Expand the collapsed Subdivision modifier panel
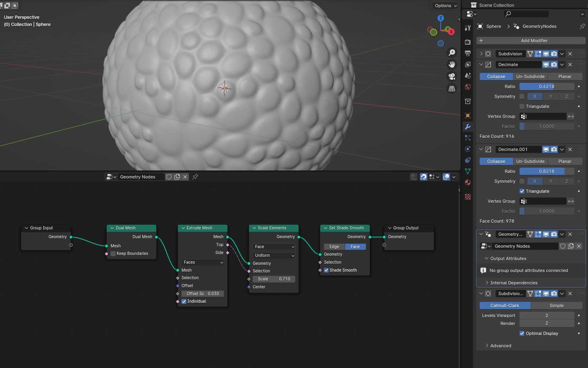The height and width of the screenshot is (368, 588). [x=481, y=54]
